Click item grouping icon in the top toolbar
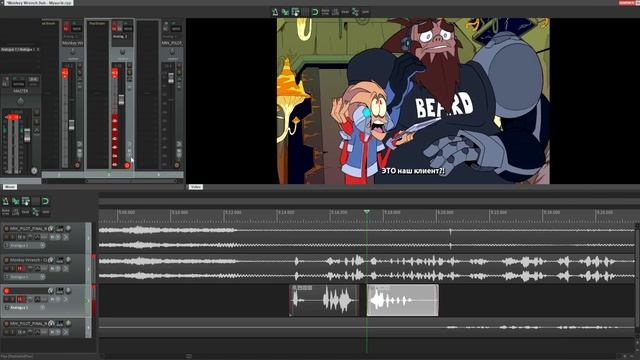Image resolution: width=640 pixels, height=360 pixels. coord(295,12)
